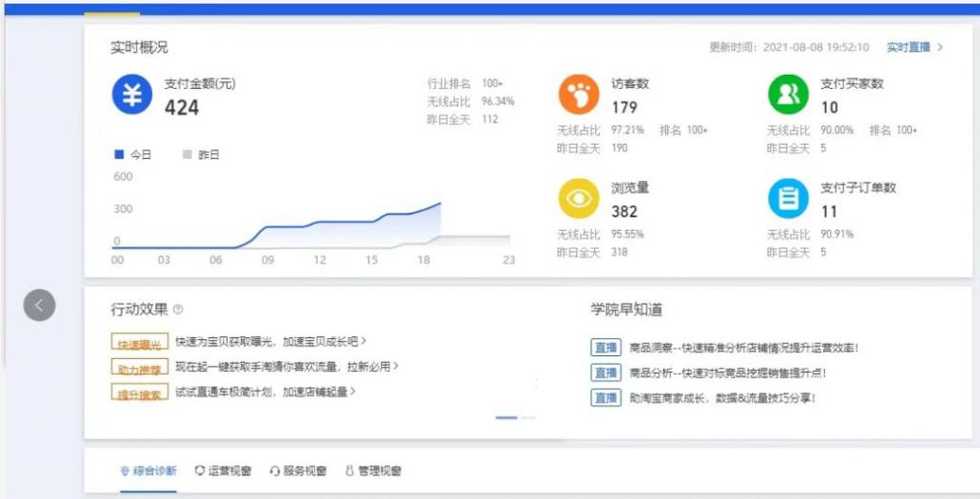The width and height of the screenshot is (980, 499).
Task: Open 商品分析 live course link
Action: [x=728, y=373]
